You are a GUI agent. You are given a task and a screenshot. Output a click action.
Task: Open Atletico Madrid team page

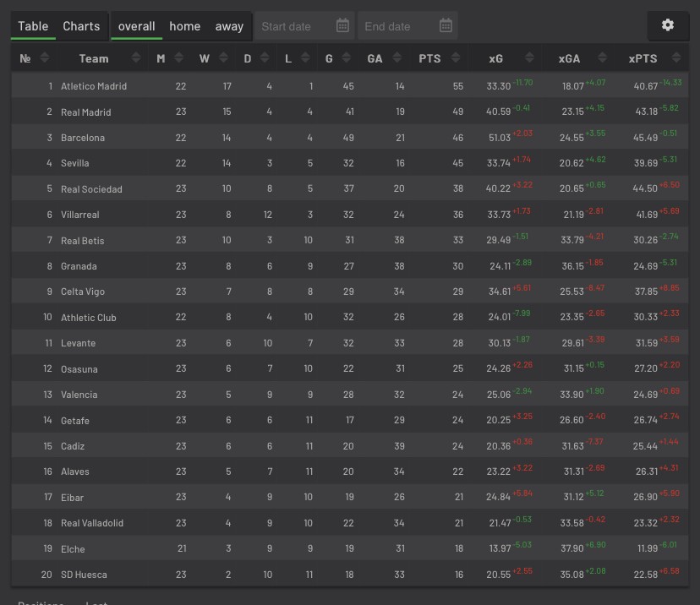coord(94,86)
